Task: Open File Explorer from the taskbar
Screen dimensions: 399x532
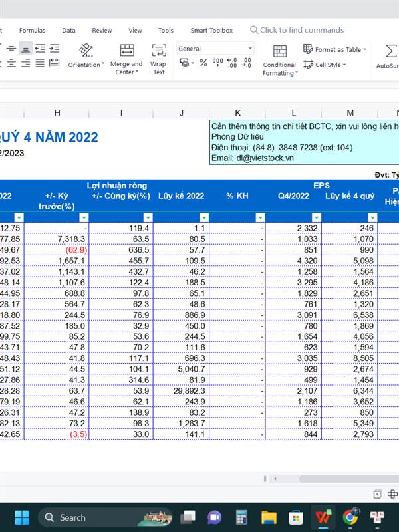Action: pos(269,517)
